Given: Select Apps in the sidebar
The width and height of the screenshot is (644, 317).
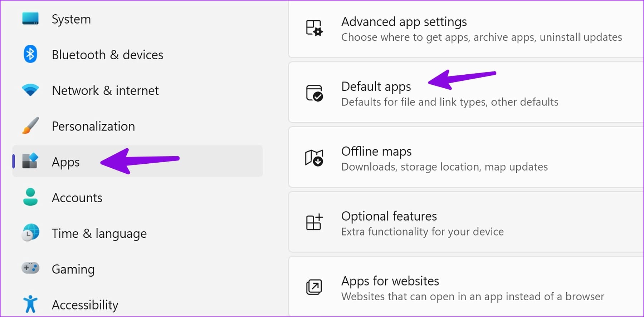Looking at the screenshot, I should [66, 162].
